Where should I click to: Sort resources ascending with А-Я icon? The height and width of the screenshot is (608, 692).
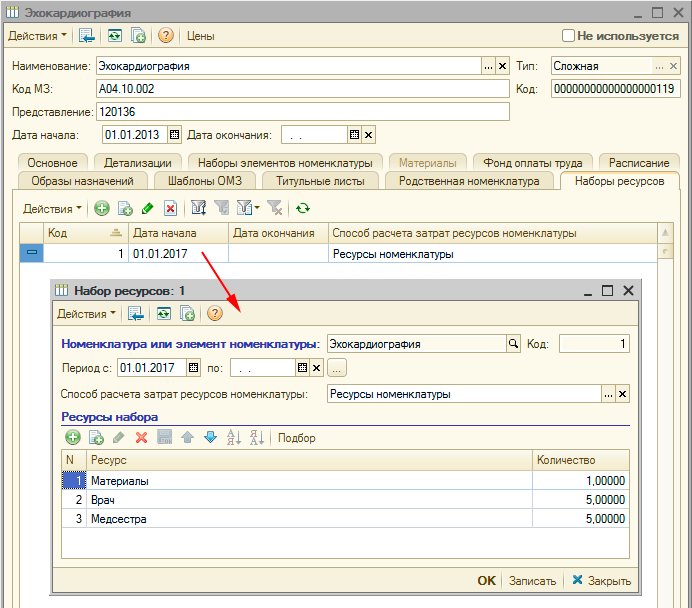point(234,438)
